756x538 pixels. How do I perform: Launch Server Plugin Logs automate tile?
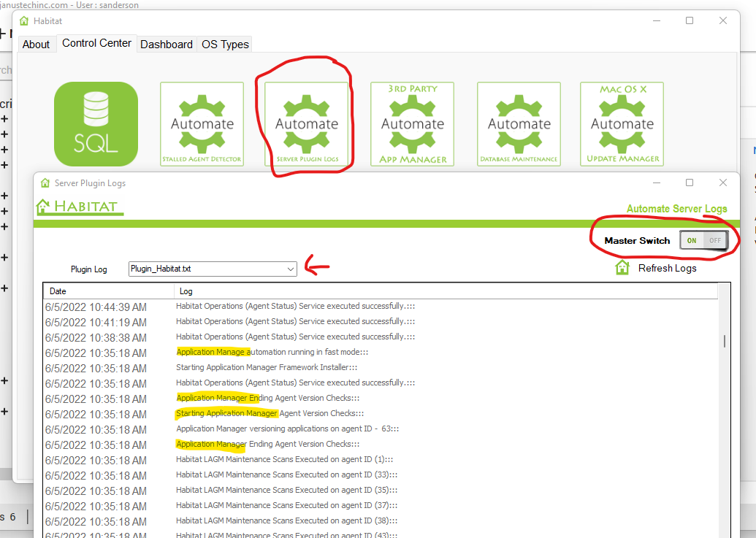[x=307, y=123]
